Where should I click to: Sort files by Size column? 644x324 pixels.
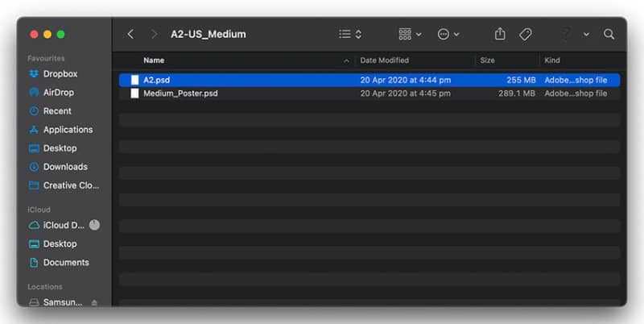[488, 60]
